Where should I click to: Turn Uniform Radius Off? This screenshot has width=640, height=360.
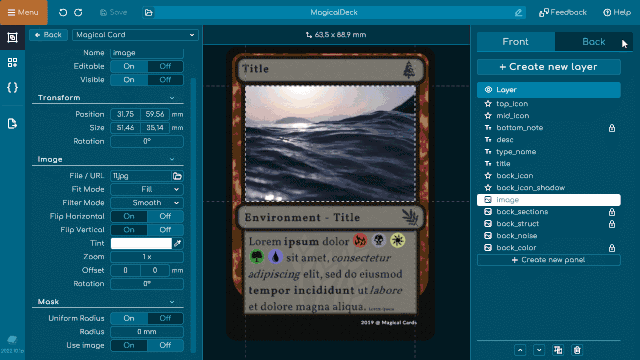point(165,318)
